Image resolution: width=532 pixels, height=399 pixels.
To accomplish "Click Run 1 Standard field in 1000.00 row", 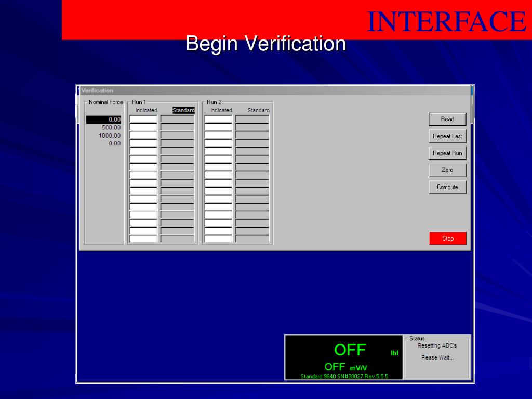I will (178, 135).
